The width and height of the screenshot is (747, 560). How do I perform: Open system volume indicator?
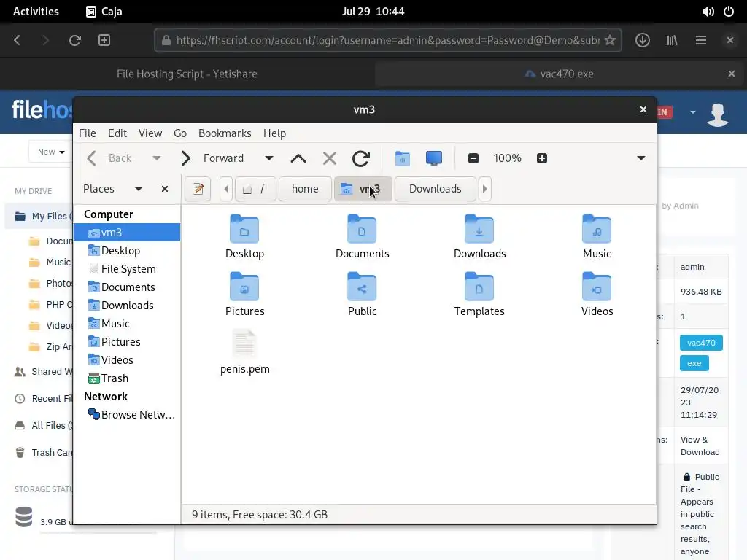pos(708,12)
